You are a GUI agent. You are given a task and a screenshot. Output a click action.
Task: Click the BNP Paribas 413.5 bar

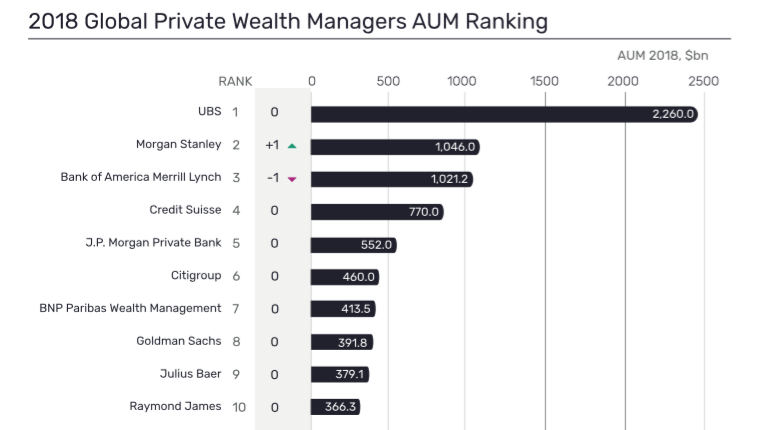point(343,309)
